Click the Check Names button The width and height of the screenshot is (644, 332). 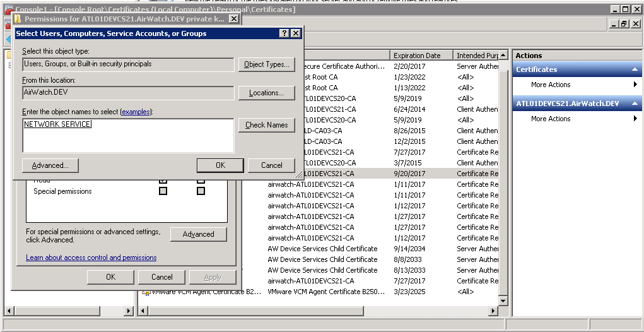click(267, 125)
